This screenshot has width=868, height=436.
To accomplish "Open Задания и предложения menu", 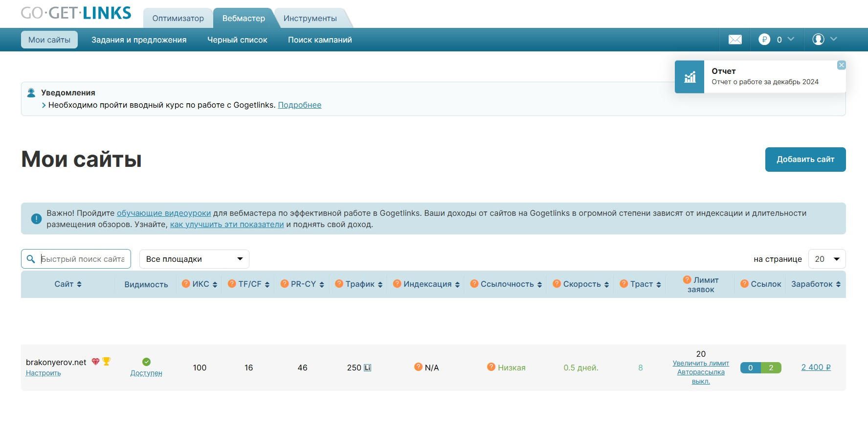I will pos(139,40).
